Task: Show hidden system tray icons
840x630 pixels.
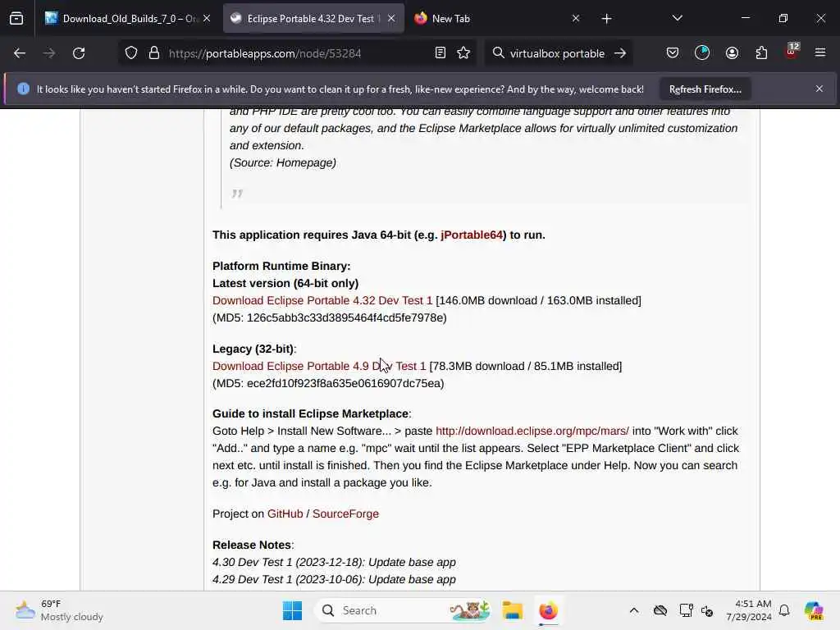Action: point(634,610)
